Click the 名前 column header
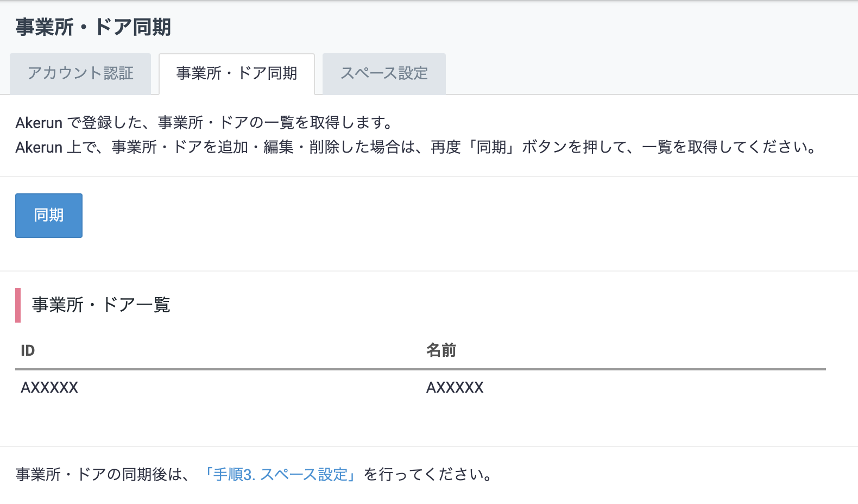The height and width of the screenshot is (504, 858). pyautogui.click(x=441, y=351)
